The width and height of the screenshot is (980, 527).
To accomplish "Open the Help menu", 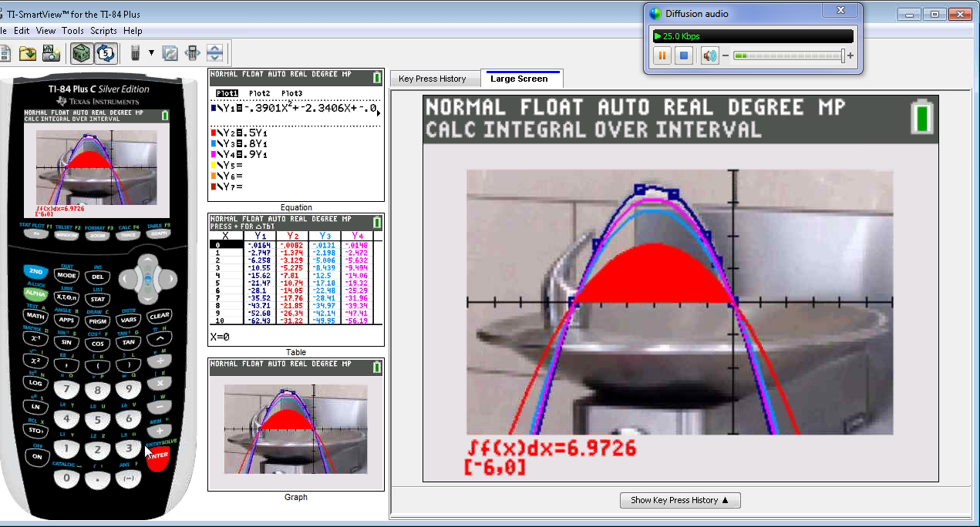I will coord(133,31).
